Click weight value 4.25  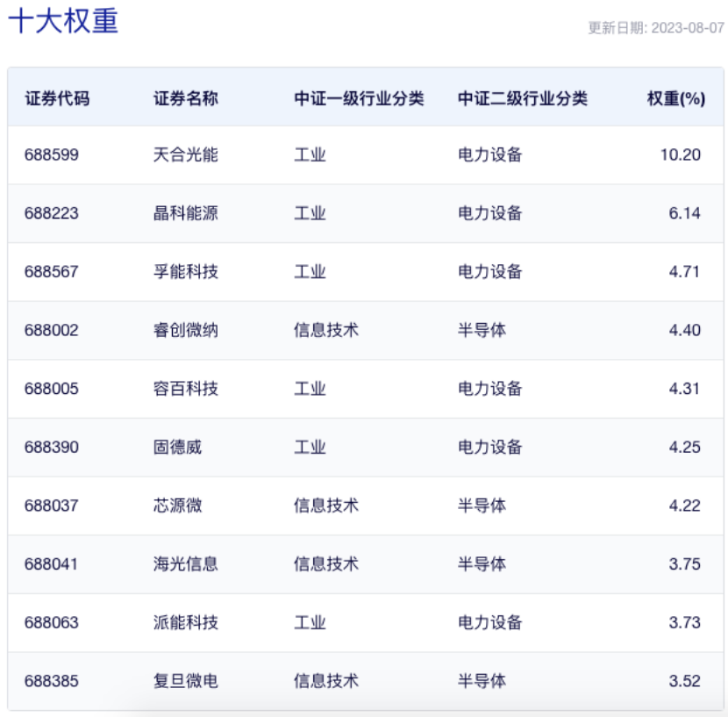pyautogui.click(x=684, y=448)
